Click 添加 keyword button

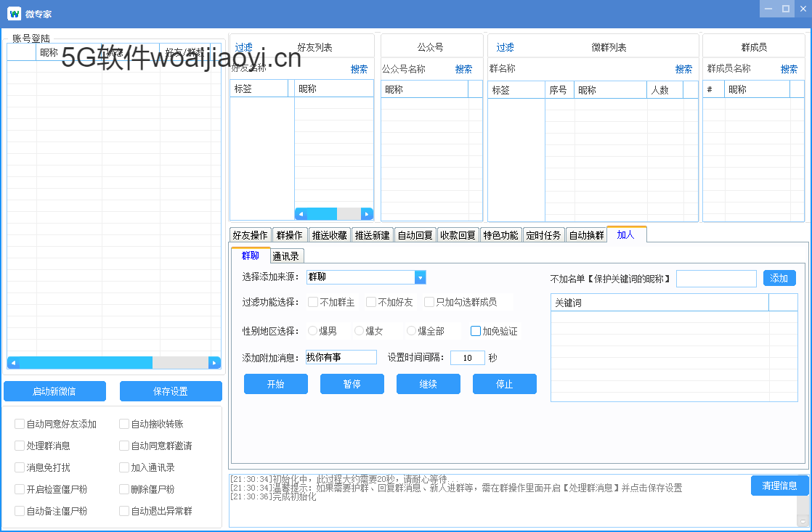(x=779, y=278)
